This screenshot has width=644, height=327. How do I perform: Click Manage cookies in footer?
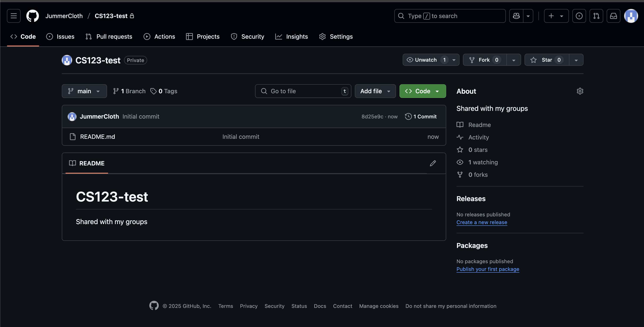point(379,306)
